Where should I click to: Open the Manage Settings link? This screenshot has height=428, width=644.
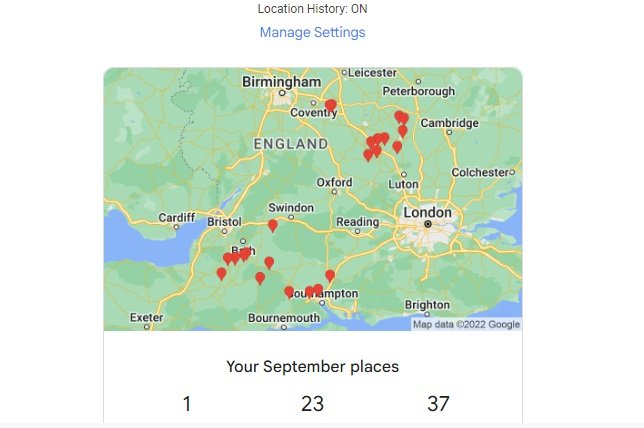pyautogui.click(x=313, y=32)
